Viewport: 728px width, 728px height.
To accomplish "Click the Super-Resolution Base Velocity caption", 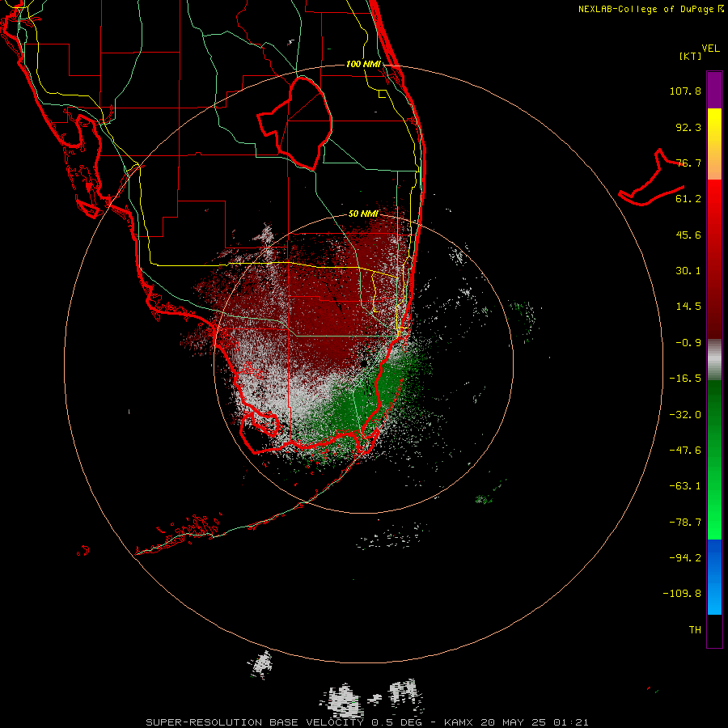I will point(366,722).
